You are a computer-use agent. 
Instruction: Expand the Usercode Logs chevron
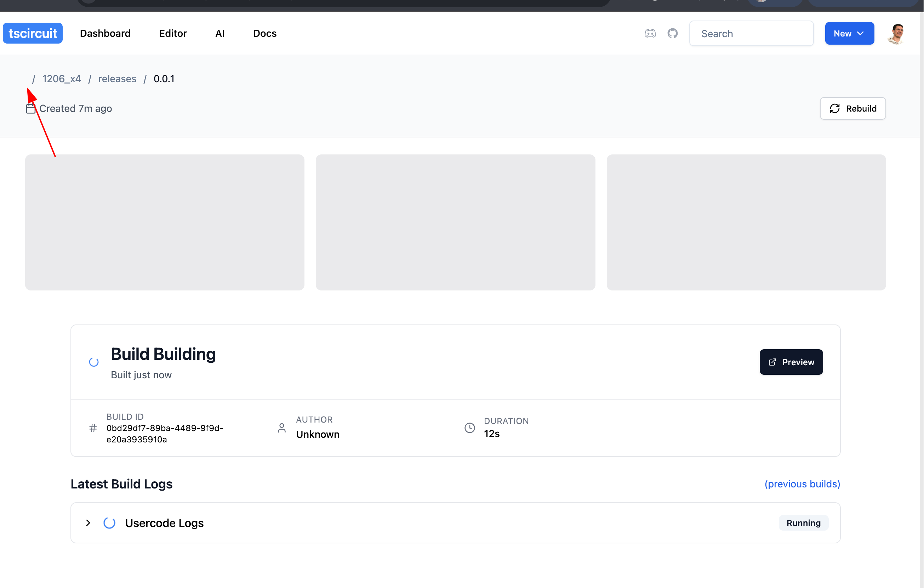[x=88, y=523]
